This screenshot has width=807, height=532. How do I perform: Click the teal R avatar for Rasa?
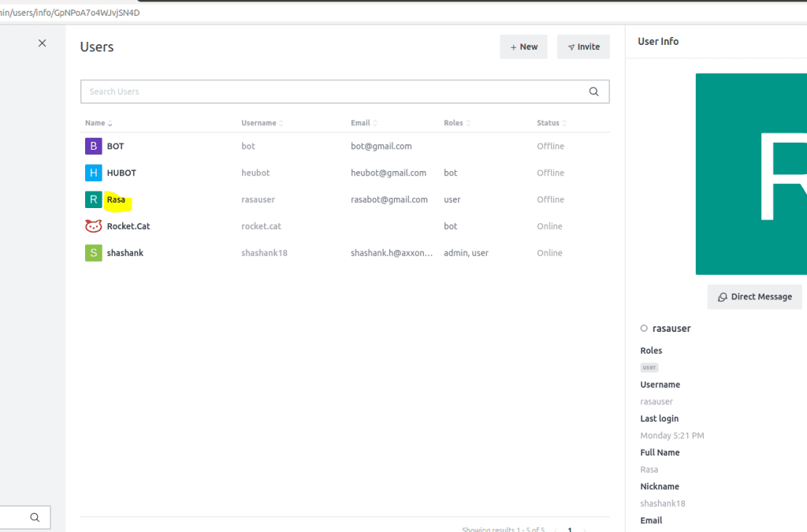tap(94, 199)
